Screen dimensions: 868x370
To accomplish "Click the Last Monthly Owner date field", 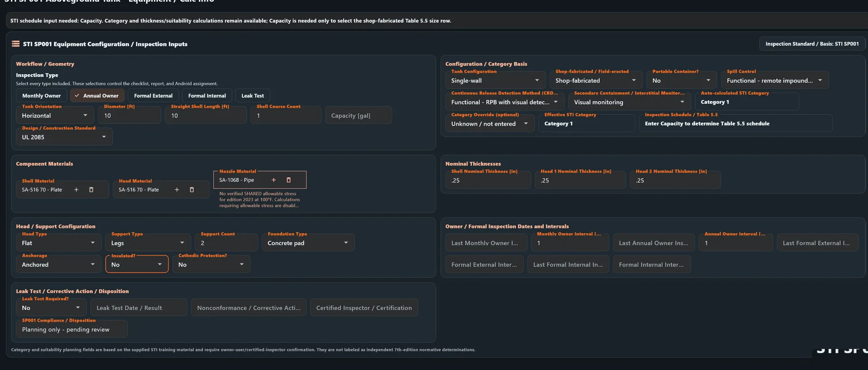I will 486,243.
